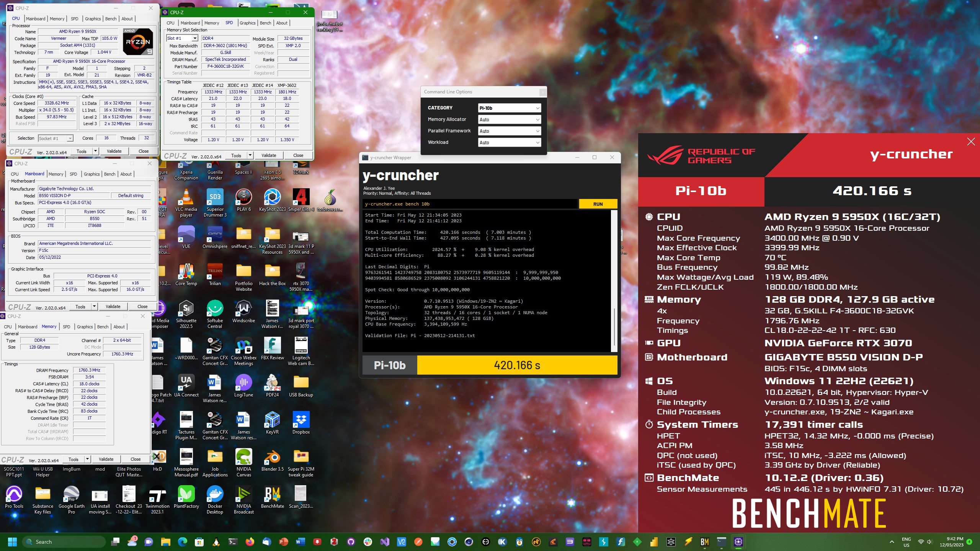The width and height of the screenshot is (980, 551).
Task: Launch Docker Desktop icon
Action: coord(215,500)
